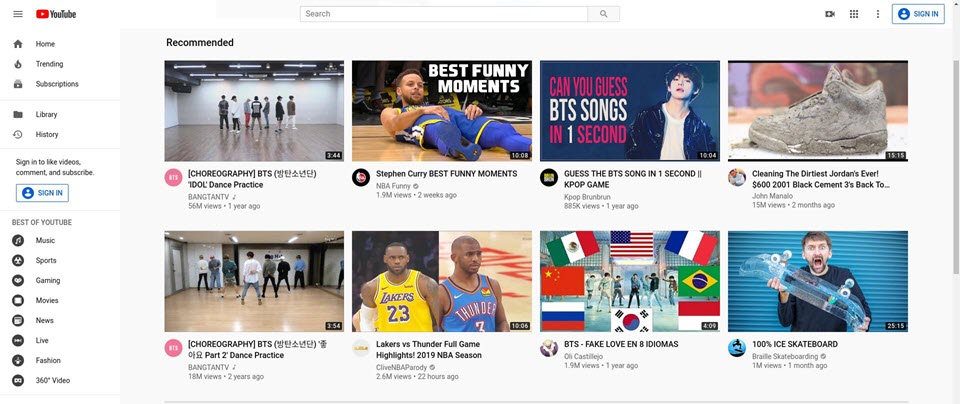This screenshot has height=404, width=960.
Task: Play dirty Jordan shoe thumbnail
Action: pos(818,111)
